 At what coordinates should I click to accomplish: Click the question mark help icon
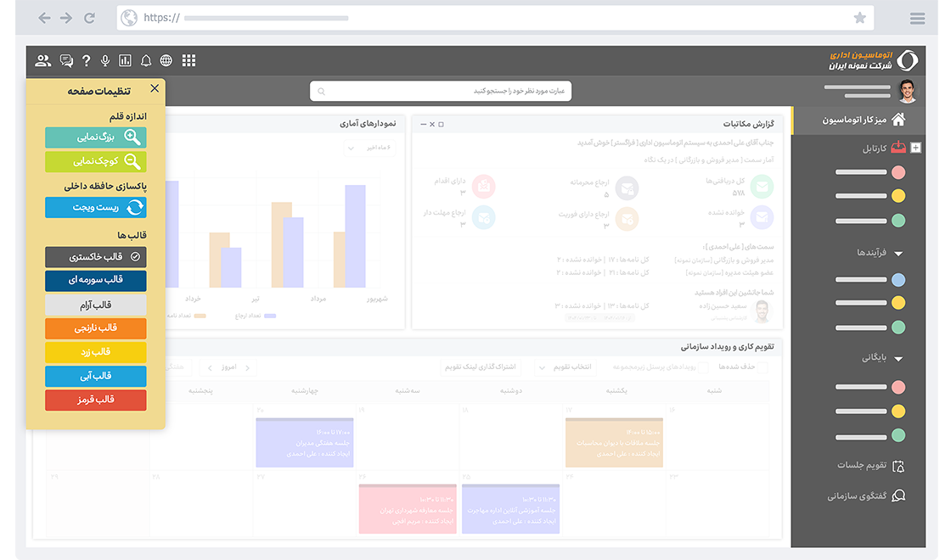click(x=86, y=60)
